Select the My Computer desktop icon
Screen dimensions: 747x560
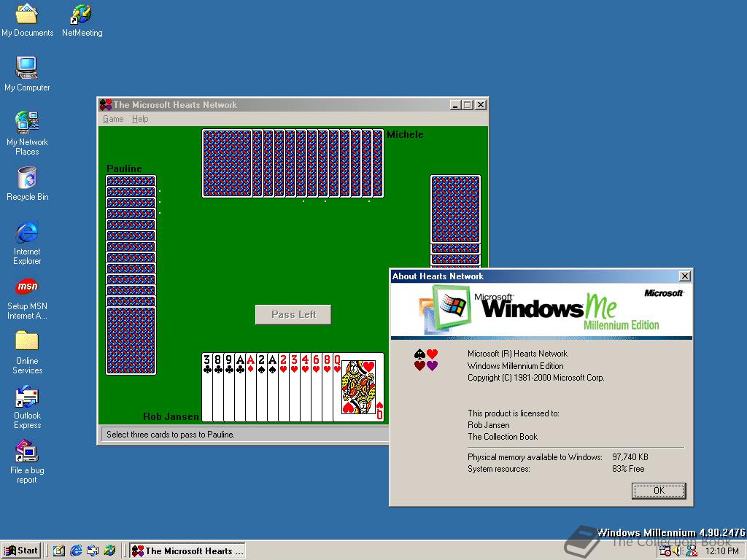pyautogui.click(x=27, y=74)
